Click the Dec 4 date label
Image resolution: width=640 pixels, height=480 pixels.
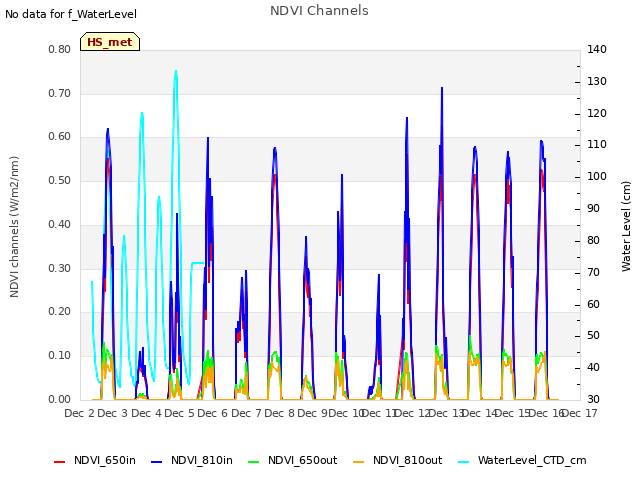click(x=146, y=413)
